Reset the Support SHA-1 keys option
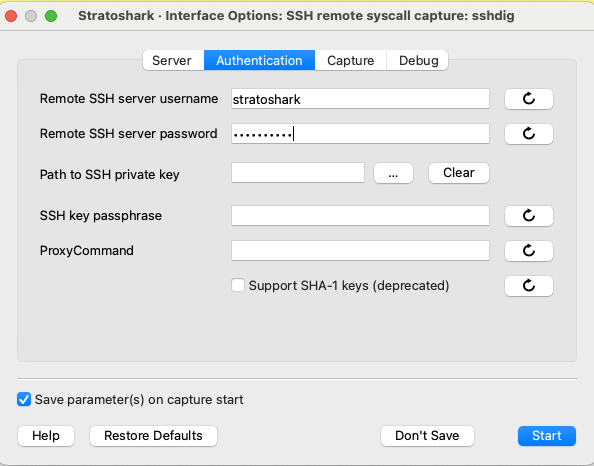The width and height of the screenshot is (594, 466). click(528, 286)
